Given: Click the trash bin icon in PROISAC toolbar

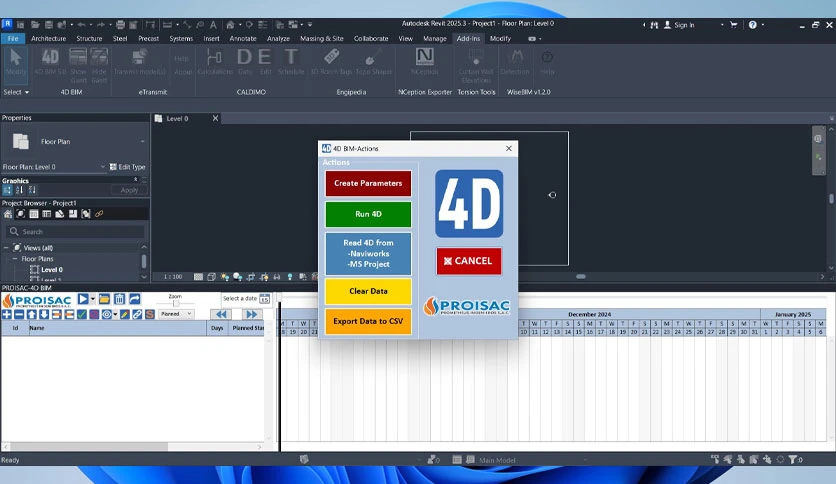Looking at the screenshot, I should 119,299.
